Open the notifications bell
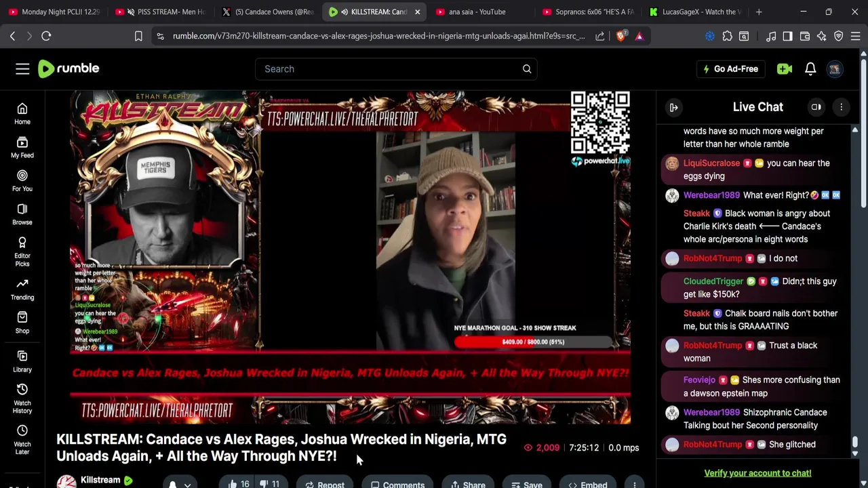Screen dimensions: 868x488 810,68
